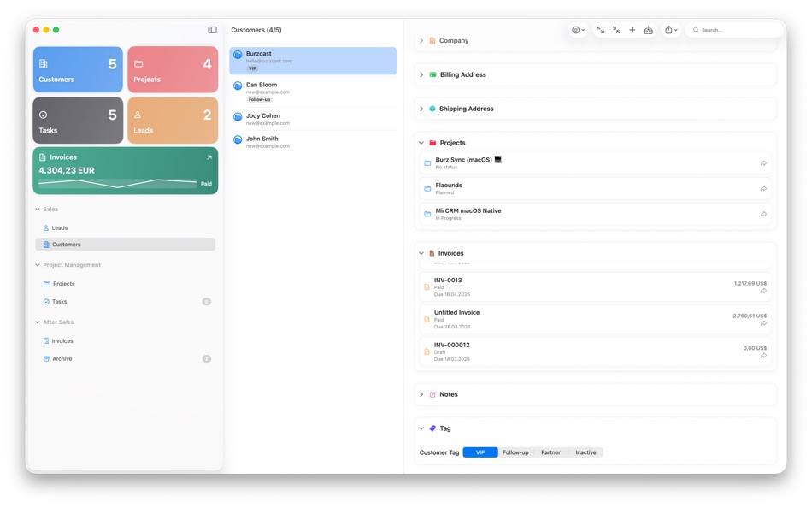Open the Leads summary card
Viewport: 812px width, 508px height.
point(173,121)
